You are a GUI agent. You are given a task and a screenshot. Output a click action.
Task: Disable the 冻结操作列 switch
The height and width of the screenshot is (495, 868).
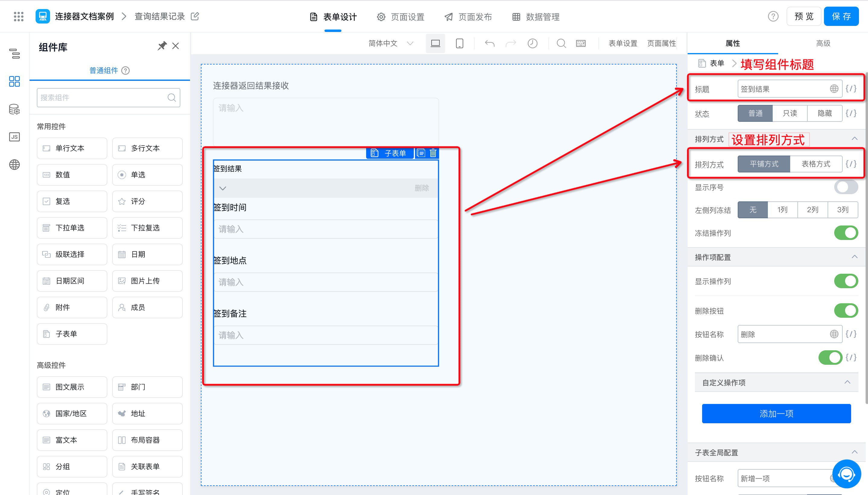[x=846, y=233]
